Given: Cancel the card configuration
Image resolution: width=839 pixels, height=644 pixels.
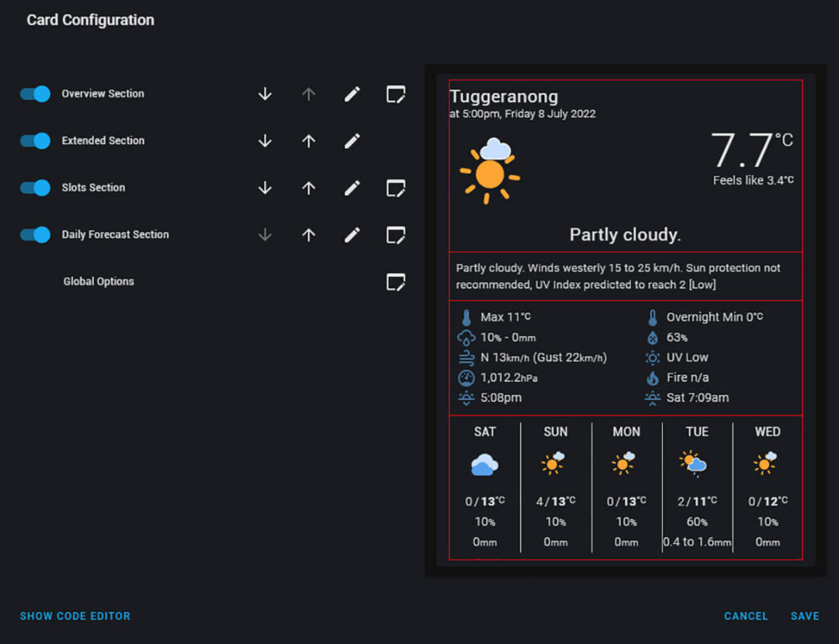Looking at the screenshot, I should (746, 616).
